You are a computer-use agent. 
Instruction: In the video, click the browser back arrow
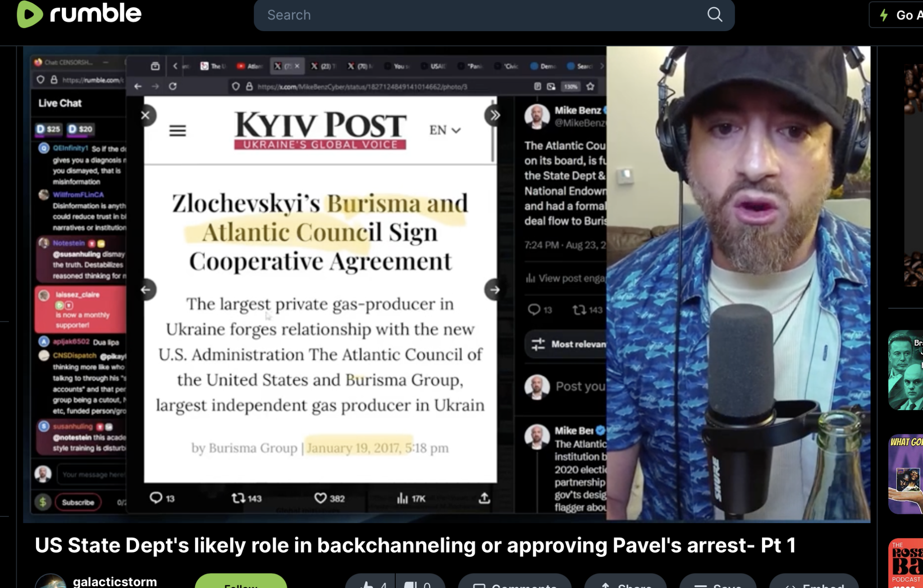point(138,86)
